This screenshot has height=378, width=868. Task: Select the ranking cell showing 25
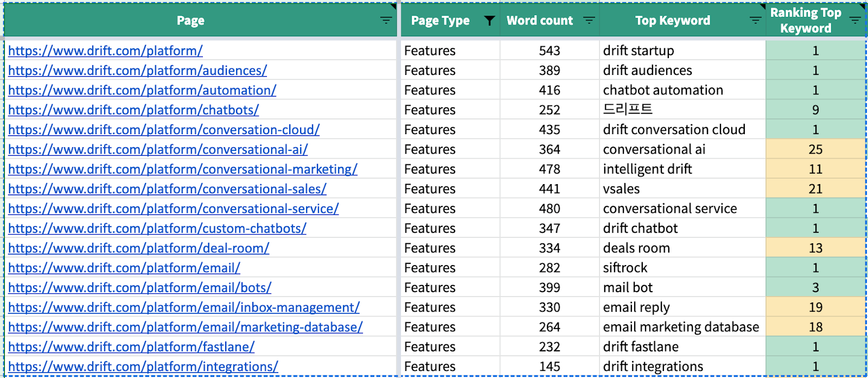pyautogui.click(x=815, y=149)
